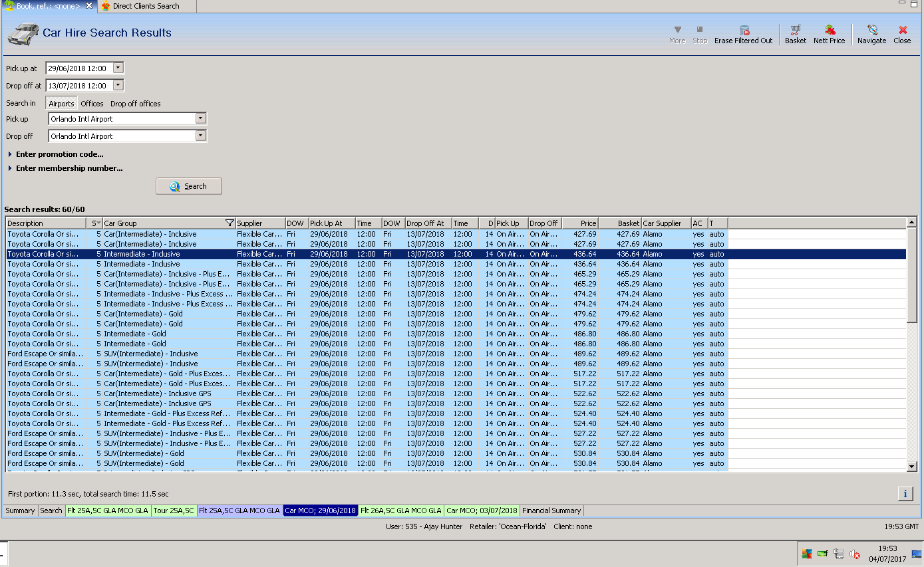The height and width of the screenshot is (567, 924).
Task: Select the Offices search option
Action: (x=92, y=104)
